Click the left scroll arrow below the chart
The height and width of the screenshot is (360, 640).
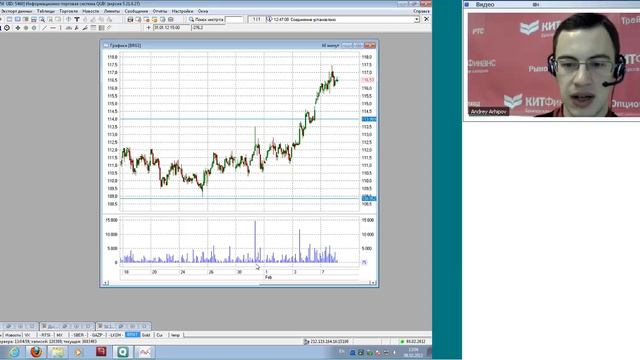(x=106, y=283)
